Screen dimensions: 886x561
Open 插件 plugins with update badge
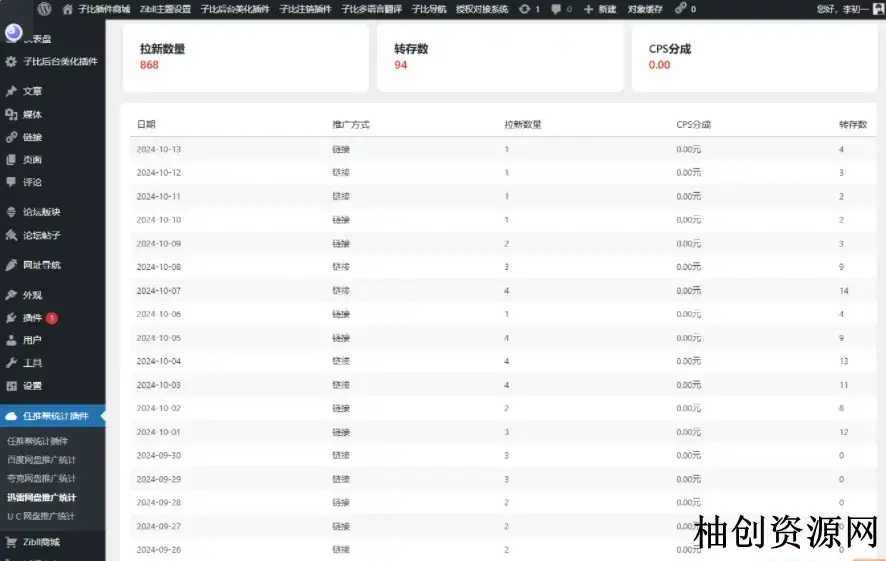click(x=32, y=318)
